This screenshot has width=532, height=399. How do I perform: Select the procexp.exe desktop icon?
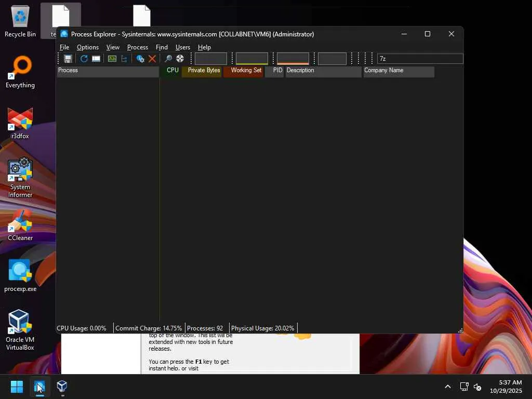click(20, 276)
